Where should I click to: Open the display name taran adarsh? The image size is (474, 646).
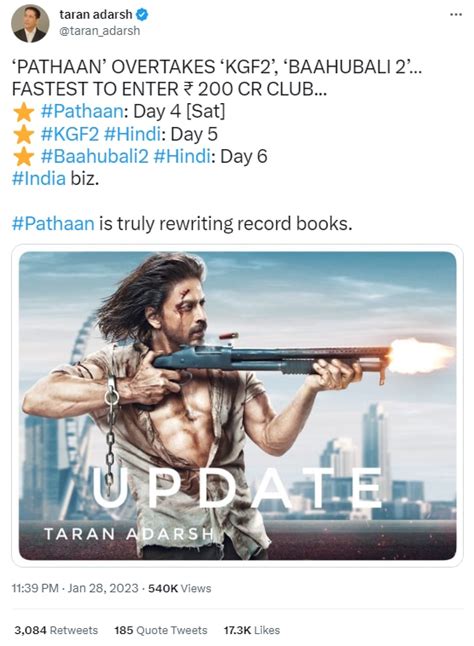pos(96,14)
